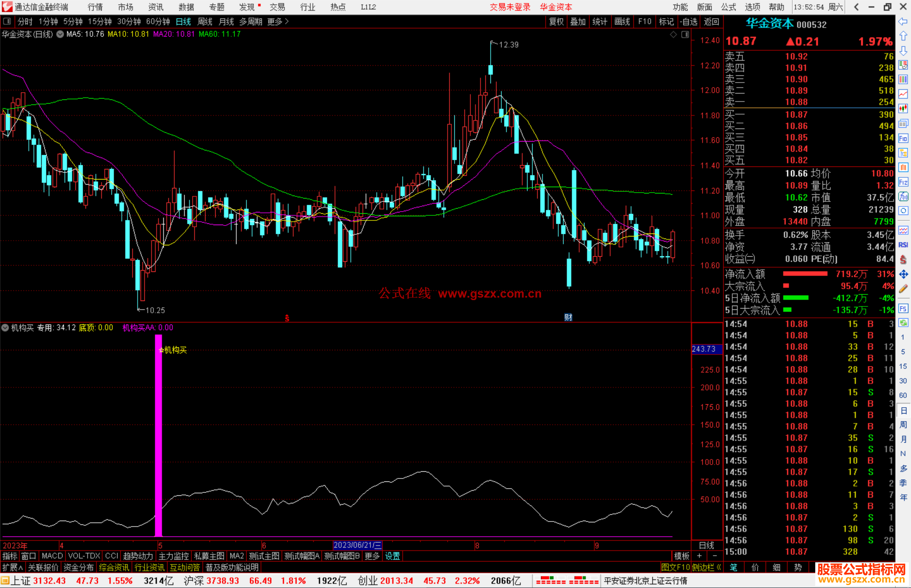The height and width of the screenshot is (588, 911).
Task: Expand the 更多 period dropdown
Action: (x=278, y=21)
